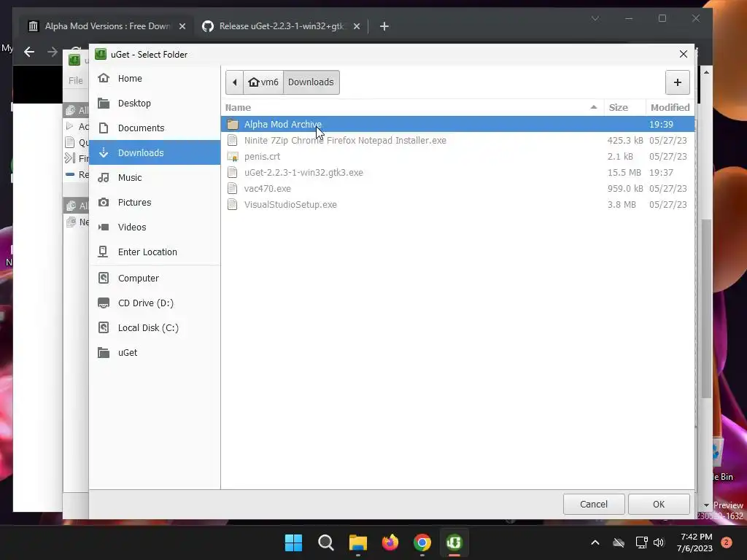
Task: Open volume control in system tray
Action: click(x=659, y=542)
